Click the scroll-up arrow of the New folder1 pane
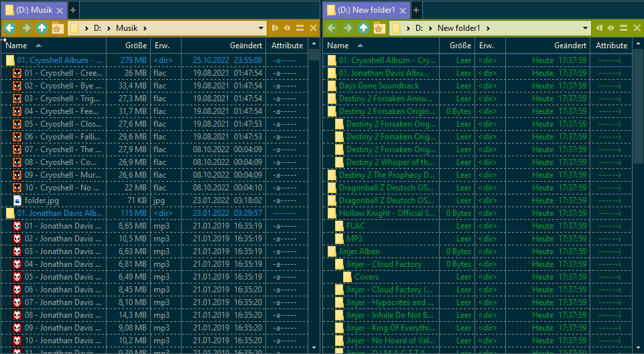This screenshot has width=644, height=354. point(638,43)
